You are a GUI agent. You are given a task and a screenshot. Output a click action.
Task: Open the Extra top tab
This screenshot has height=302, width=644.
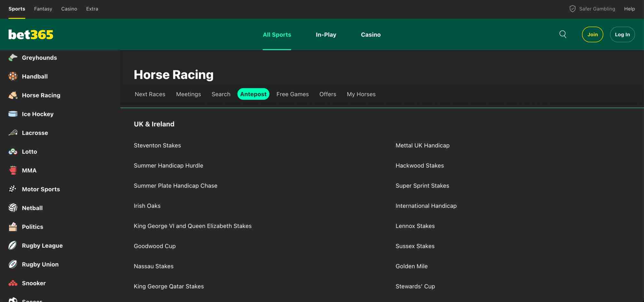click(x=92, y=9)
